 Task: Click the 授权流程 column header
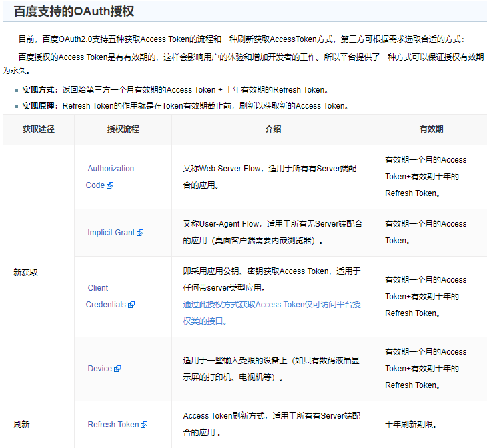coord(123,129)
